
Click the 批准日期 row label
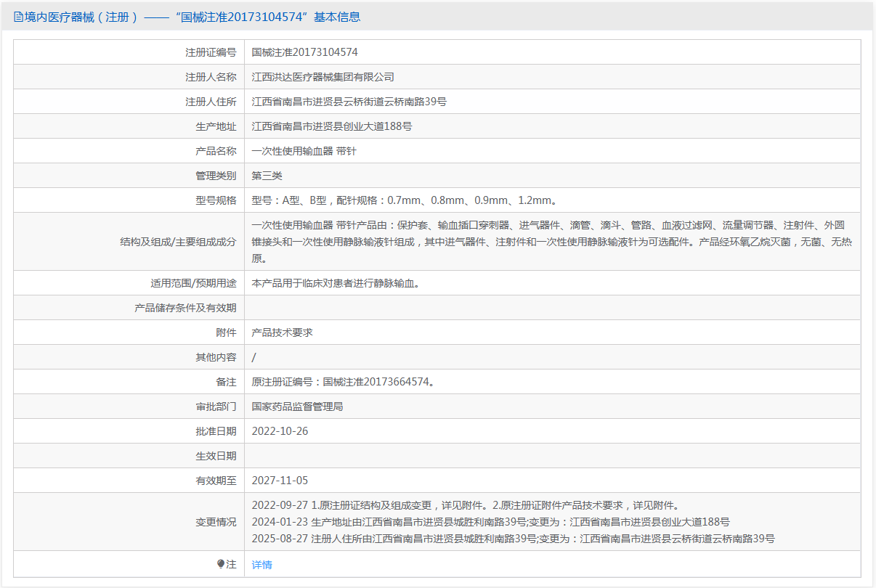click(216, 431)
